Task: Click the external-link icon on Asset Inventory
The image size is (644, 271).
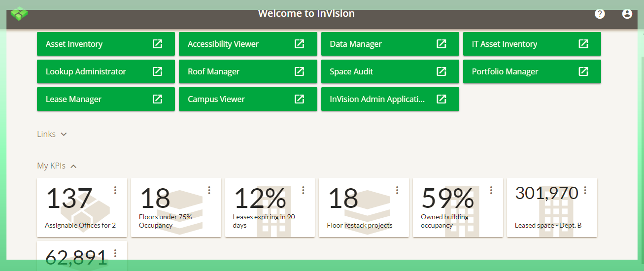Action: [157, 44]
